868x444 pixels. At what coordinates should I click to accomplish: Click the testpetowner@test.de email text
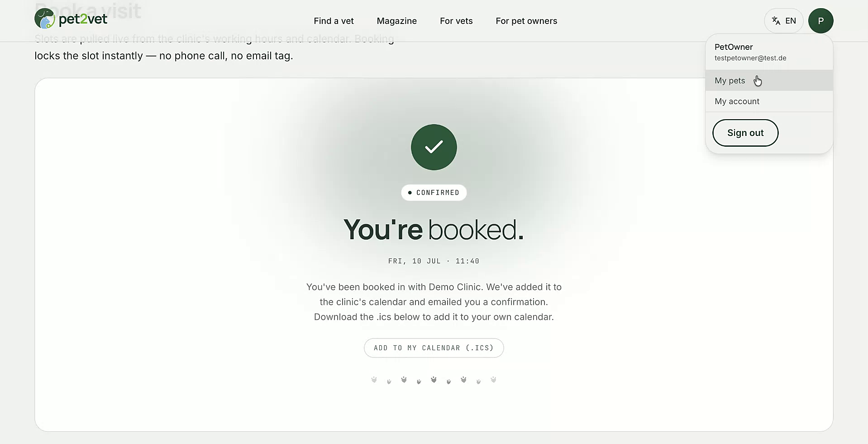(x=750, y=58)
